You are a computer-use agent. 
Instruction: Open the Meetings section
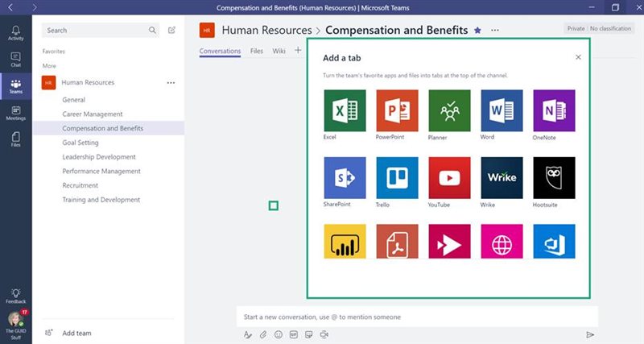15,113
